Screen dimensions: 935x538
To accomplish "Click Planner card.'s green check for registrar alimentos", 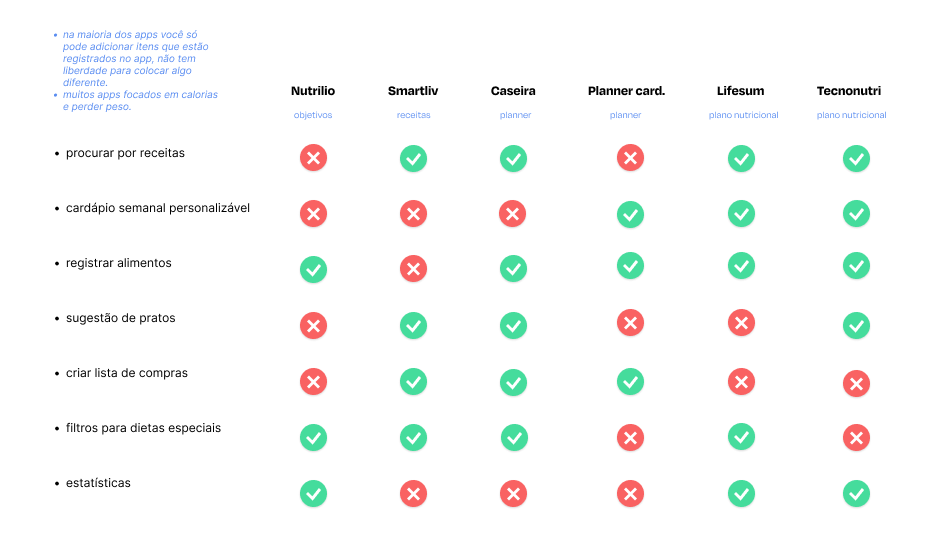I will (630, 265).
